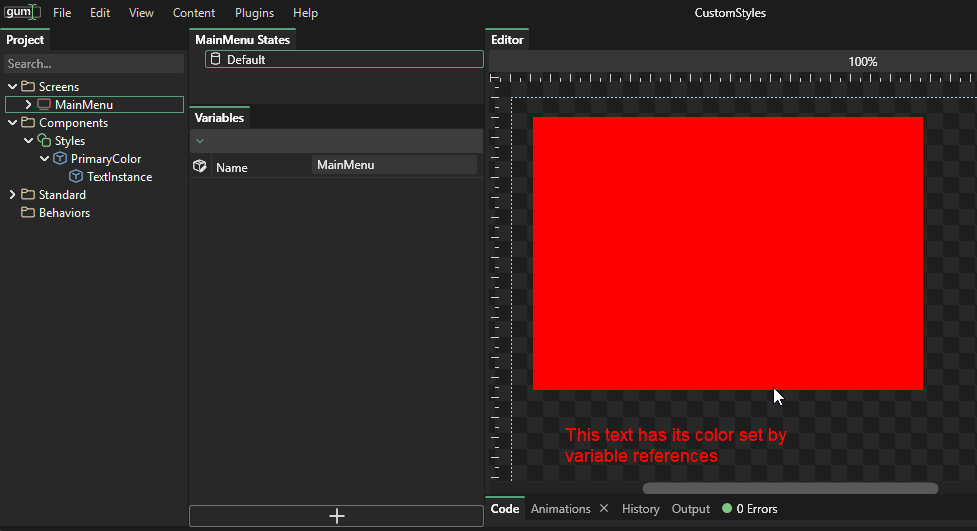This screenshot has width=977, height=531.
Task: Click the Styles component icon
Action: click(x=44, y=141)
